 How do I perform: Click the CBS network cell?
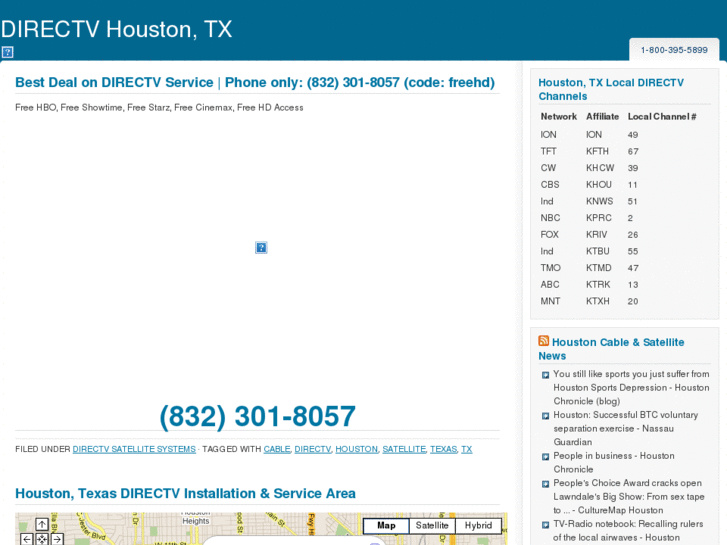click(x=550, y=185)
